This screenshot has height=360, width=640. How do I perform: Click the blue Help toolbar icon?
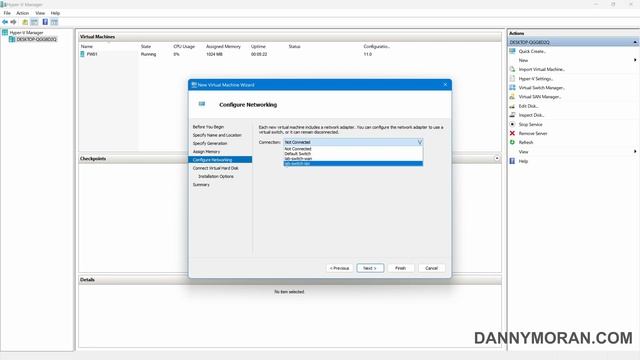[45, 22]
